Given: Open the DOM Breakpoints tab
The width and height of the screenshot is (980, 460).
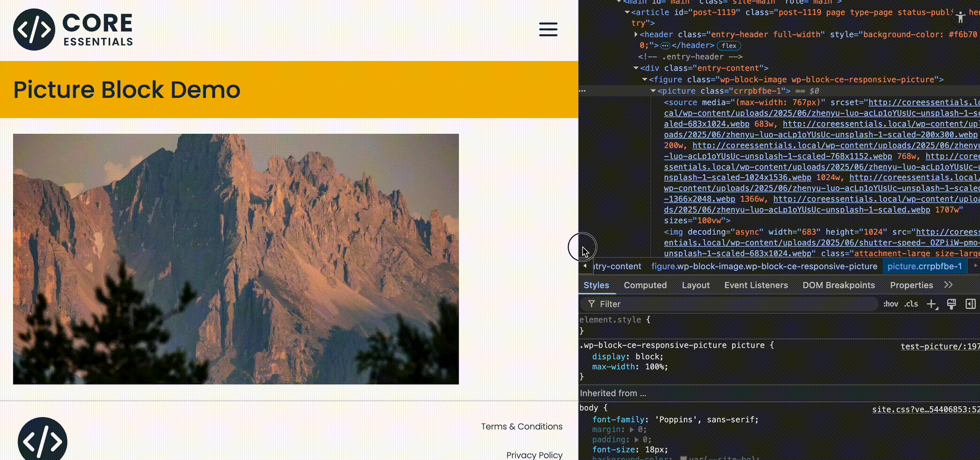Looking at the screenshot, I should point(839,285).
